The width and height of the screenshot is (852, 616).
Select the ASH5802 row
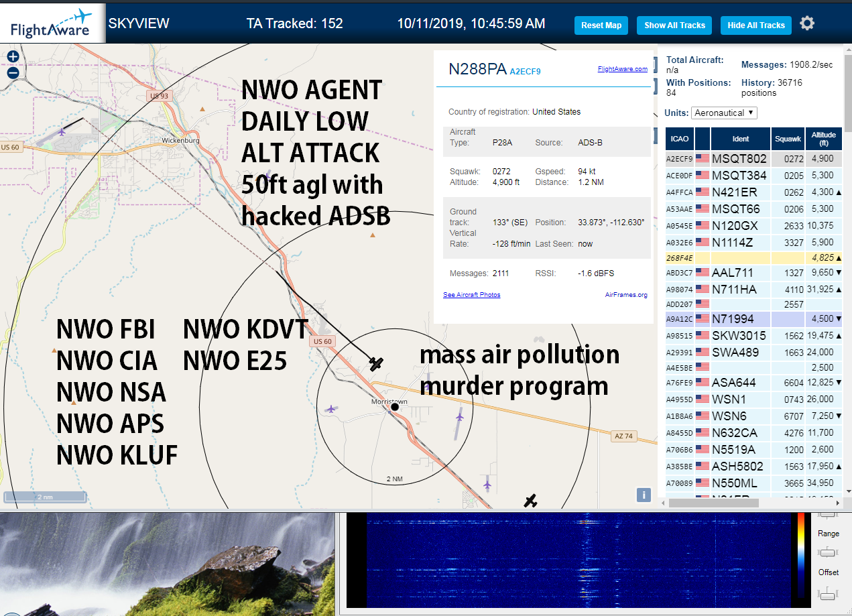point(754,467)
